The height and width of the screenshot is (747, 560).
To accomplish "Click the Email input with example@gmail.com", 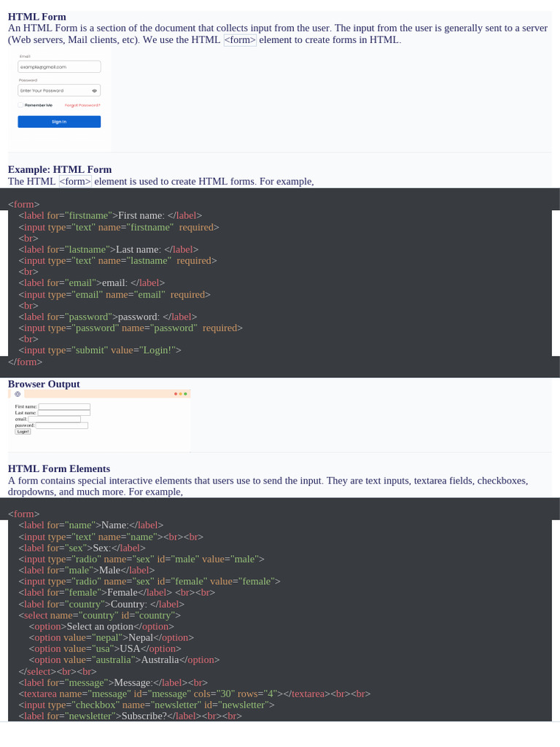I will [x=59, y=66].
